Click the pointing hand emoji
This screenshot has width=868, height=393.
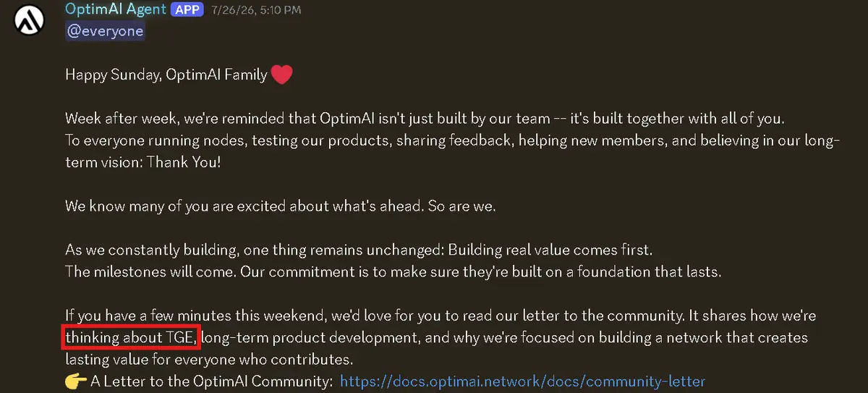[75, 381]
